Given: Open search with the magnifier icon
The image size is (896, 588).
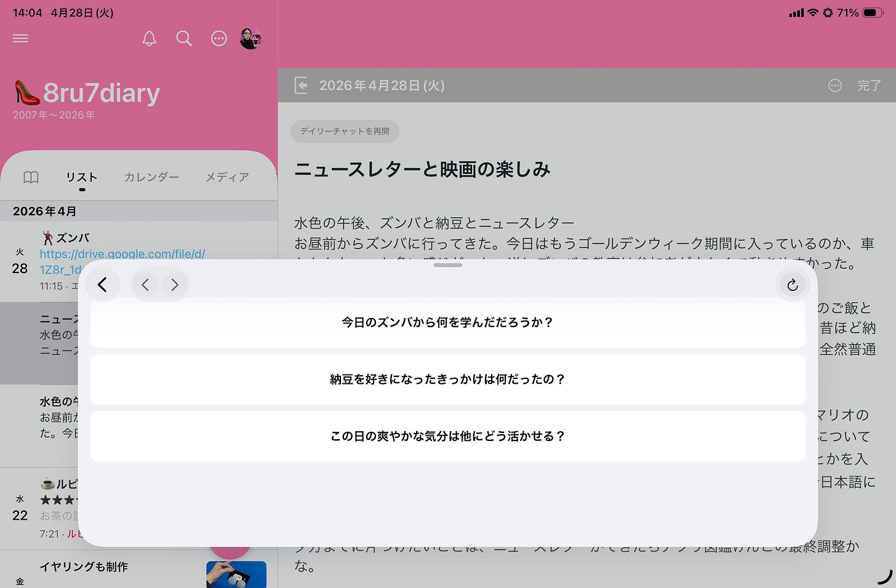Looking at the screenshot, I should tap(184, 39).
